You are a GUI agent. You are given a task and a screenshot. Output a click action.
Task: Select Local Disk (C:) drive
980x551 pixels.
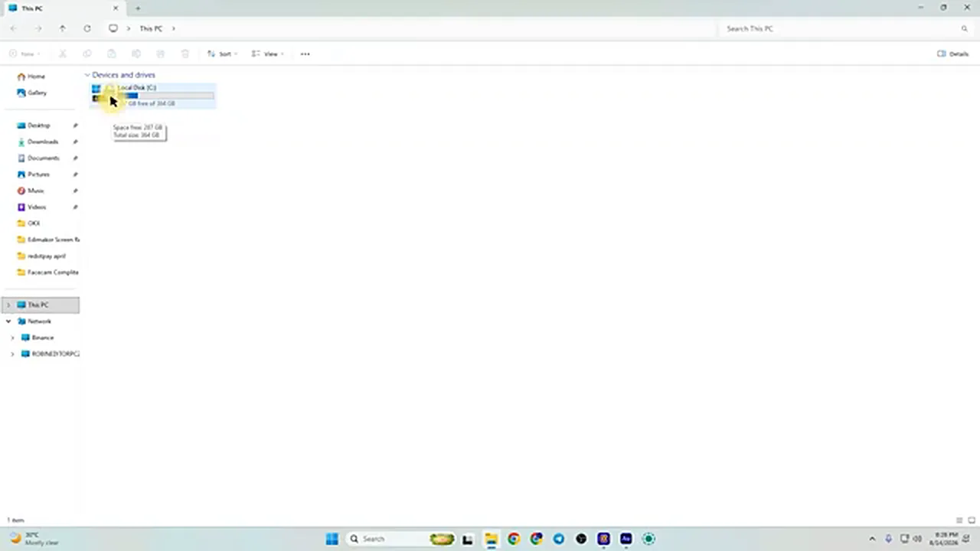(x=153, y=95)
